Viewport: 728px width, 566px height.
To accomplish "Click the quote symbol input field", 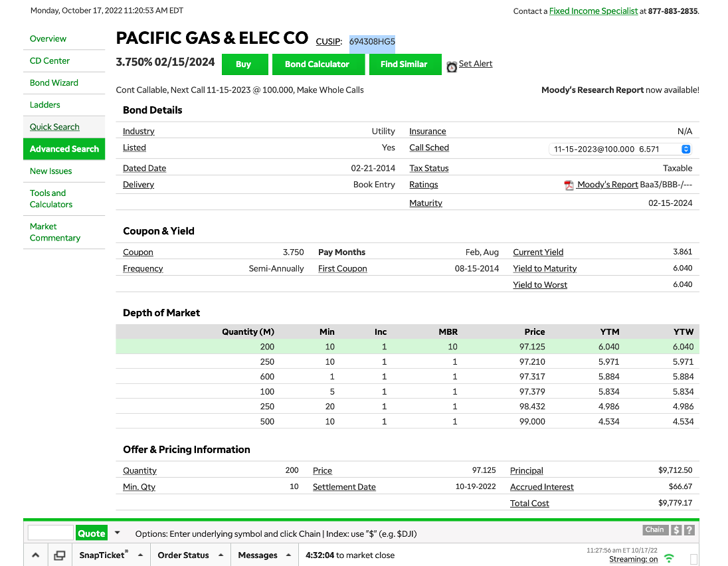I will [50, 533].
